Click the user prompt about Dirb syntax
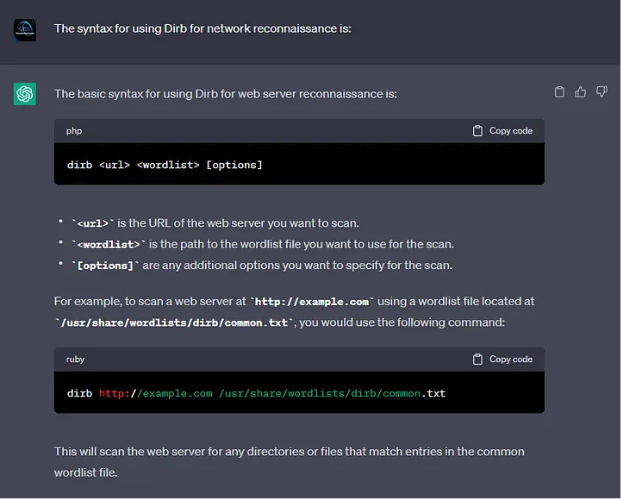 pyautogui.click(x=203, y=29)
